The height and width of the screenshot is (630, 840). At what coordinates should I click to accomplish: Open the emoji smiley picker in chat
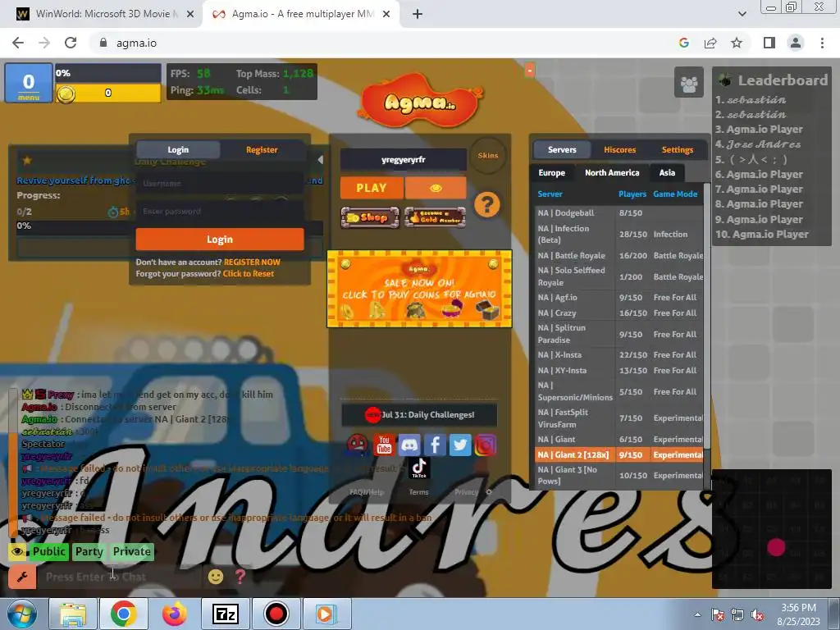point(216,577)
